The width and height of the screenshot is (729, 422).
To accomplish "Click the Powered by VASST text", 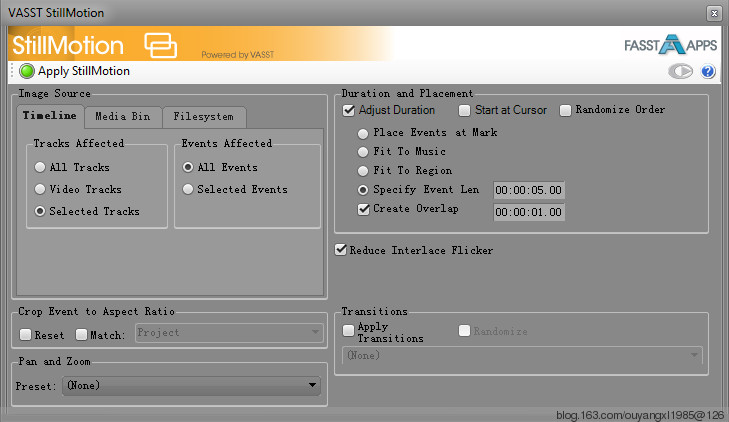I will click(x=238, y=55).
